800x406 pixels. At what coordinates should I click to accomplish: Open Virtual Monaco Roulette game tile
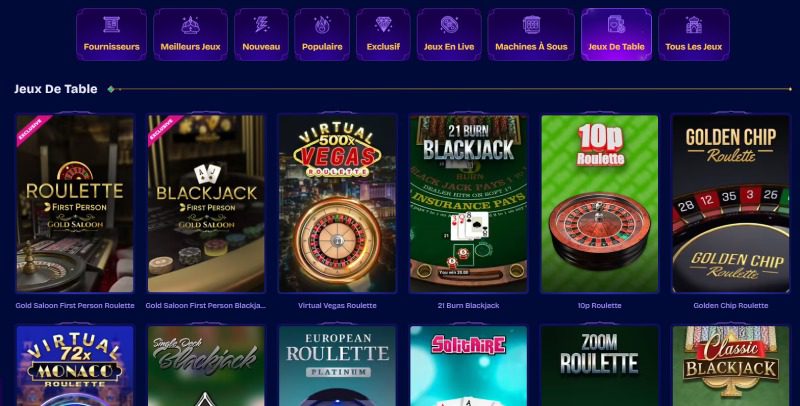pyautogui.click(x=75, y=366)
